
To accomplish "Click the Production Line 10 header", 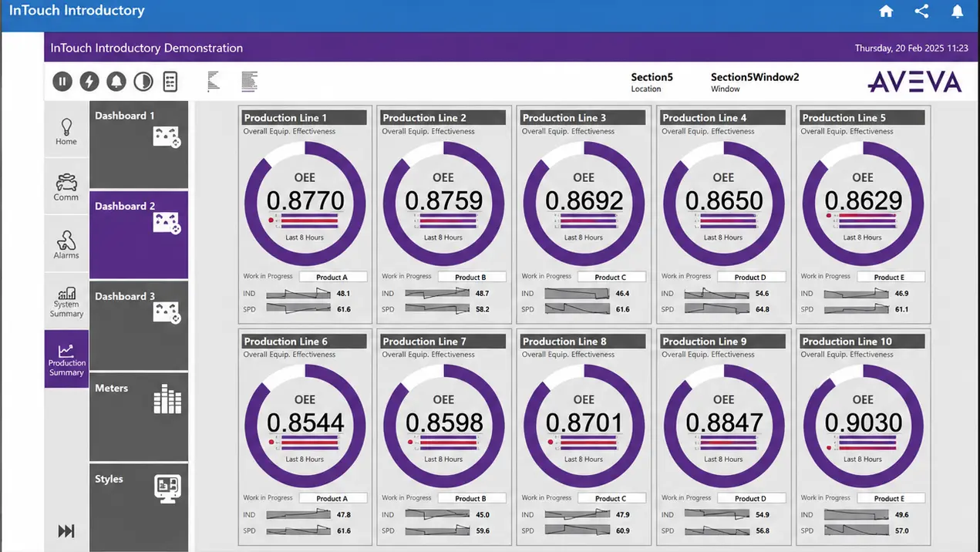I will coord(863,342).
